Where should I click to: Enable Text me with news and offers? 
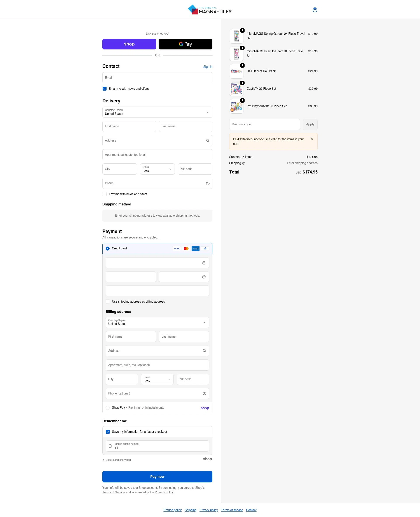pos(104,194)
